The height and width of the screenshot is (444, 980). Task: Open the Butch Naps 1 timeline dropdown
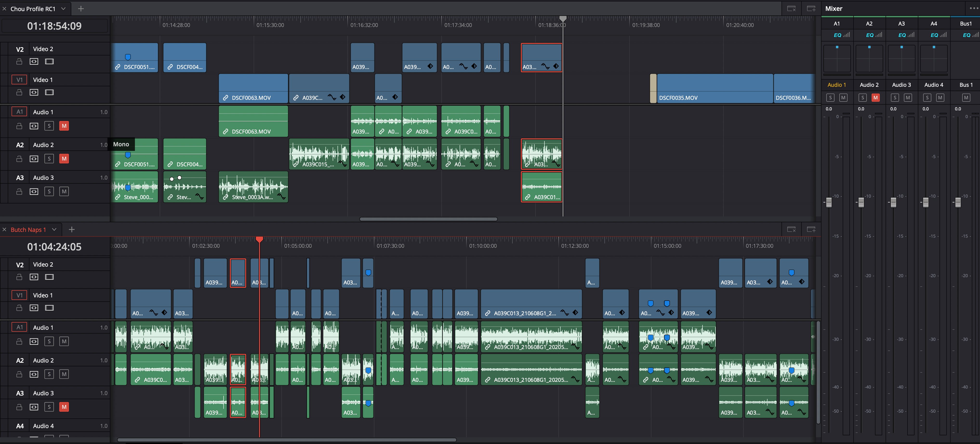point(54,229)
